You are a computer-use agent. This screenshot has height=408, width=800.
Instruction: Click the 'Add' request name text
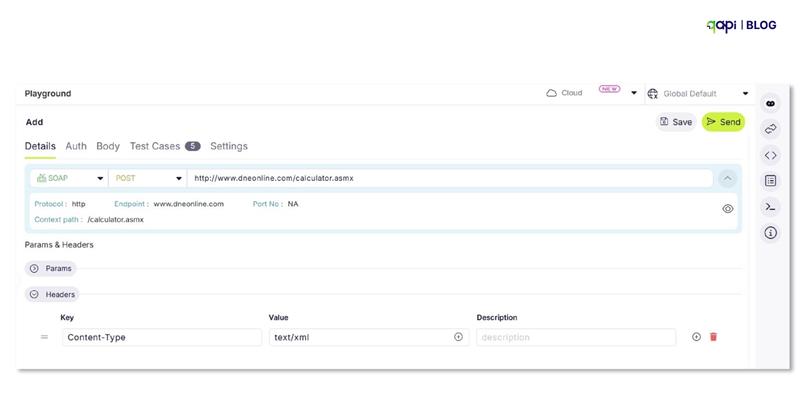pos(34,122)
